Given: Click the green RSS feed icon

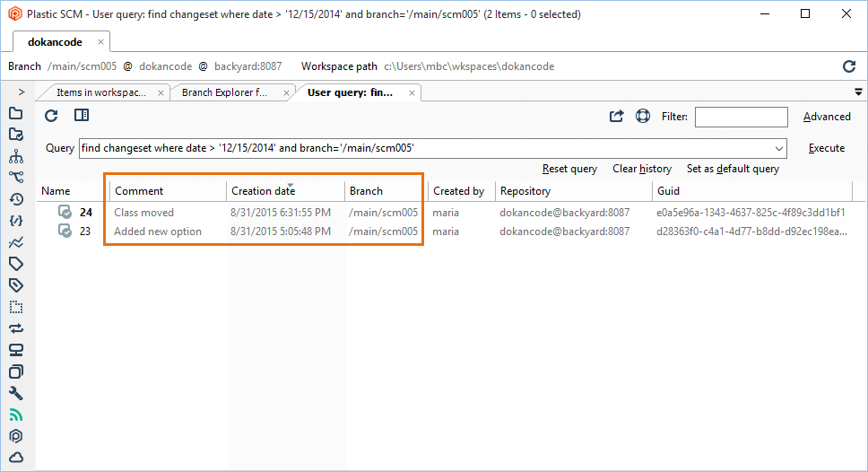Looking at the screenshot, I should click(x=16, y=415).
